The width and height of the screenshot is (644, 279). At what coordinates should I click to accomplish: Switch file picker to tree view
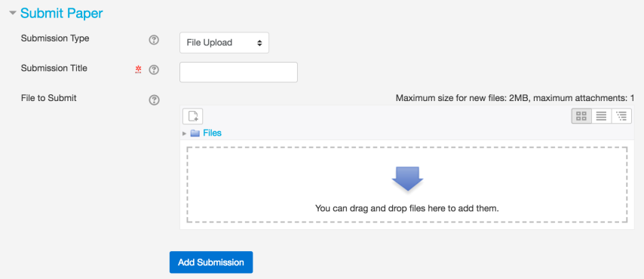pos(622,116)
